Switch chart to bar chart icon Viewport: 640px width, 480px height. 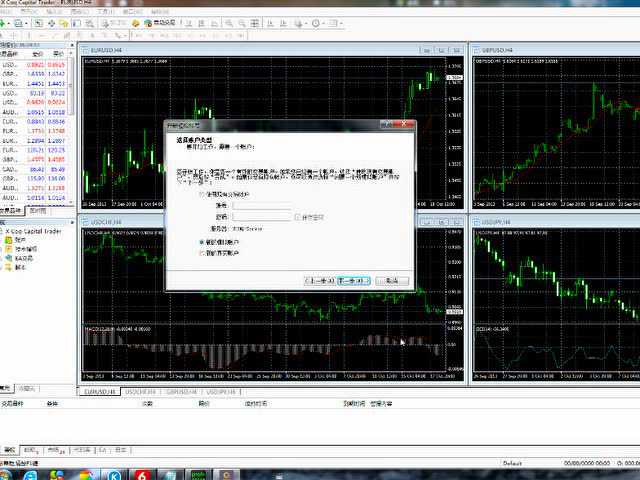pyautogui.click(x=189, y=24)
